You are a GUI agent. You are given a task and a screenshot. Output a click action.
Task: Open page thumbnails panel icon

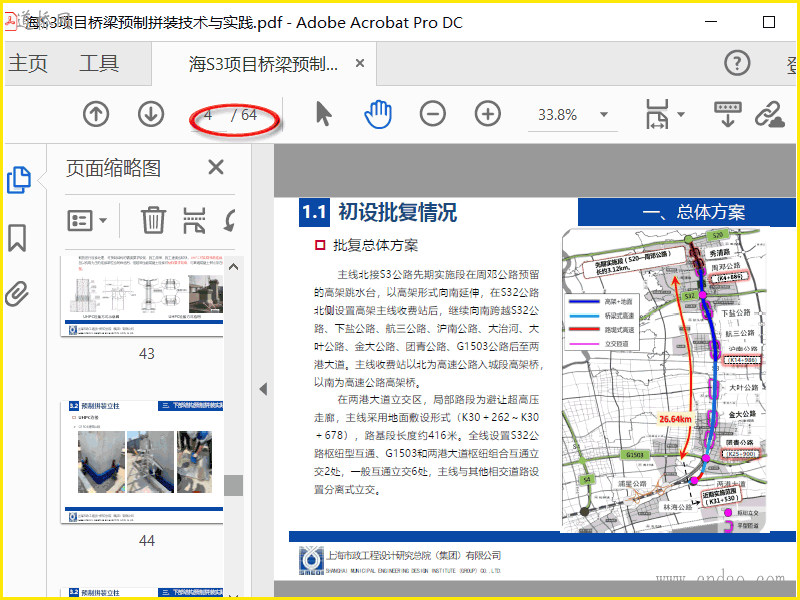pyautogui.click(x=19, y=180)
